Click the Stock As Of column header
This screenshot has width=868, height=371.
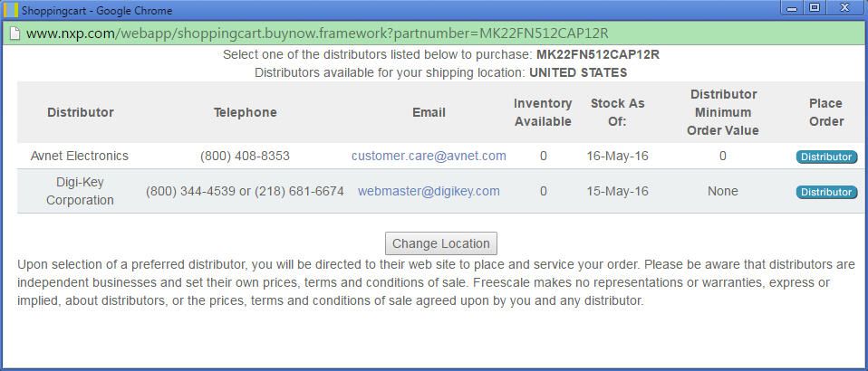click(617, 112)
